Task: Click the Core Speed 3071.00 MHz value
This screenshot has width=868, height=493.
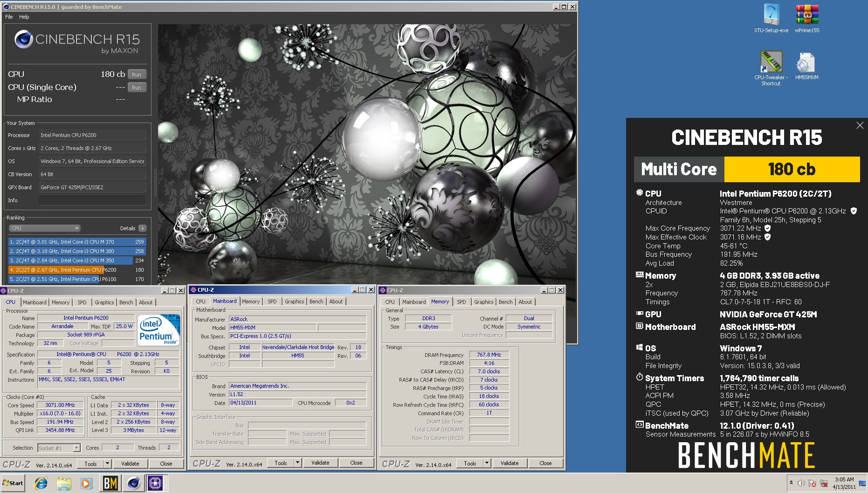Action: coord(60,405)
